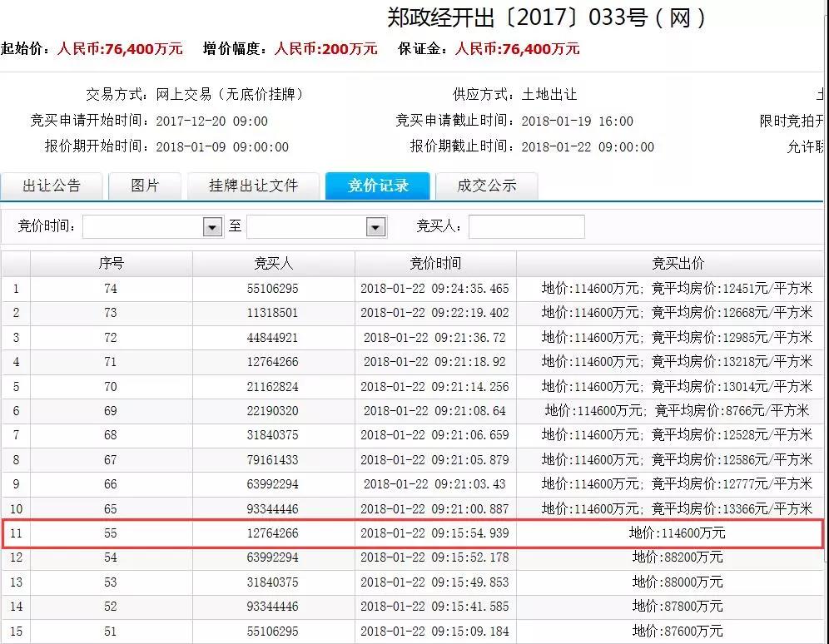Go to the 成交公示 tab
The height and width of the screenshot is (644, 829).
pyautogui.click(x=486, y=186)
